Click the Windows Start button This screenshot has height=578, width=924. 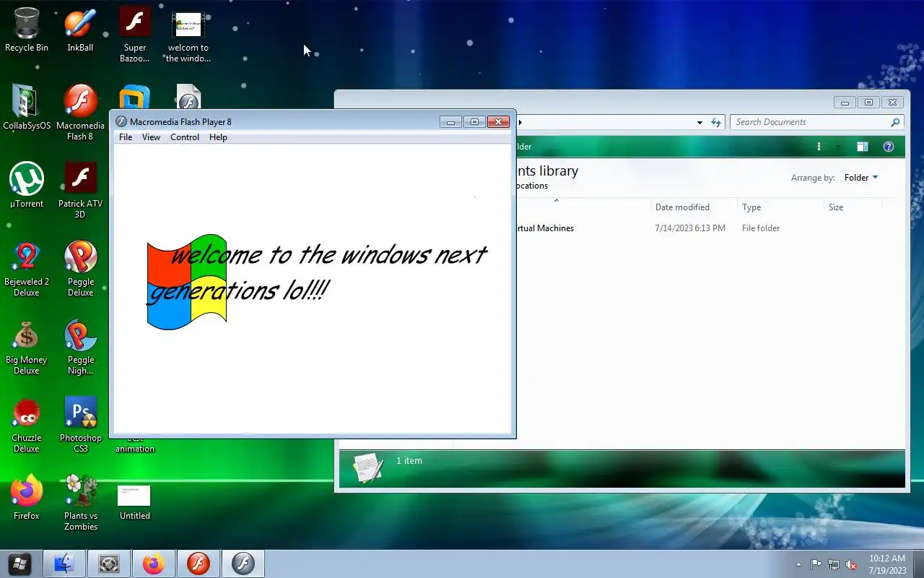pyautogui.click(x=19, y=564)
